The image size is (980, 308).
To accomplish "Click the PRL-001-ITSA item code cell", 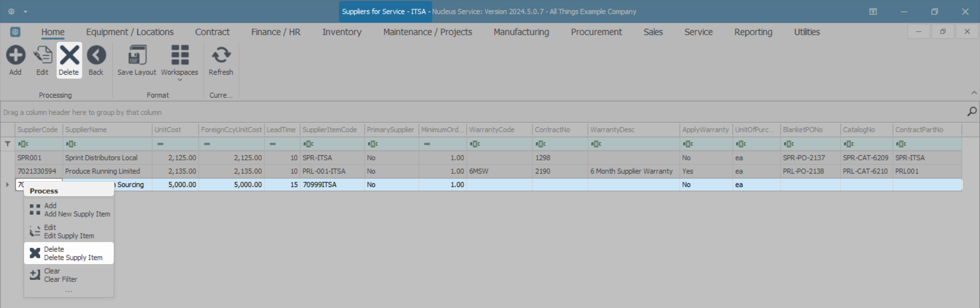I will [332, 171].
